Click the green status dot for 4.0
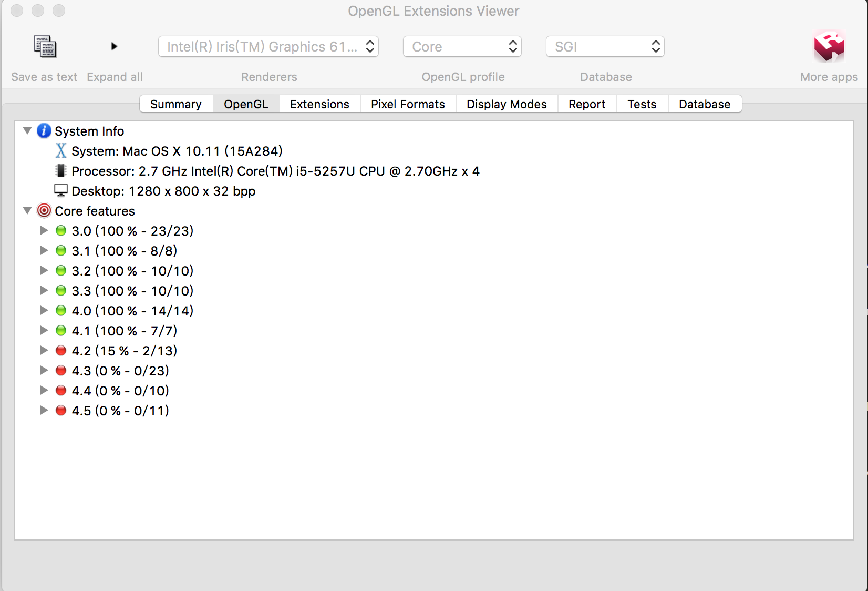Screen dimensions: 868x591 pyautogui.click(x=61, y=311)
